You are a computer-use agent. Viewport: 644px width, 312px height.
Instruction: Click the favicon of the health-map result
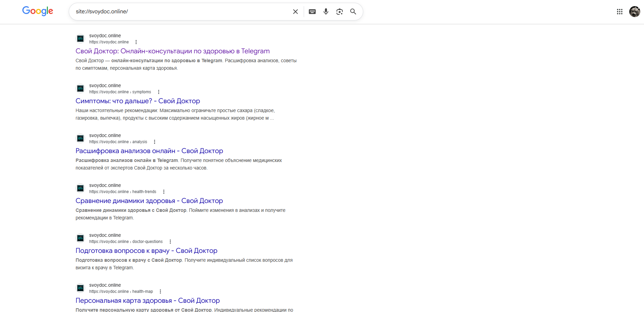80,288
